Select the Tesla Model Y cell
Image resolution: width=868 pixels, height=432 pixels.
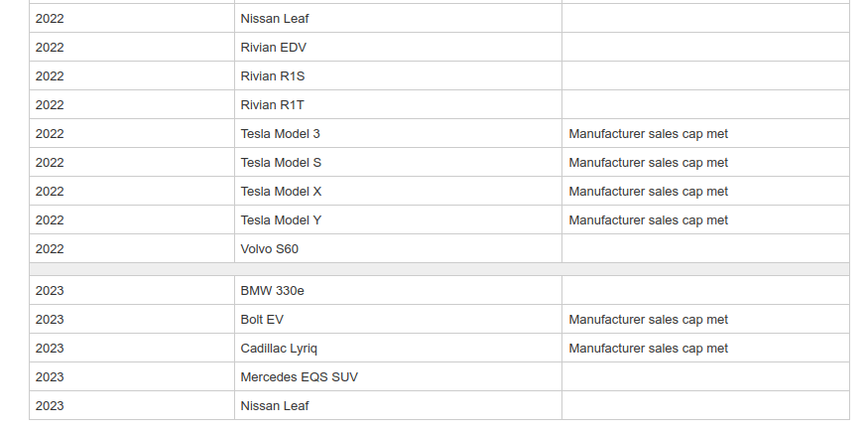click(398, 219)
